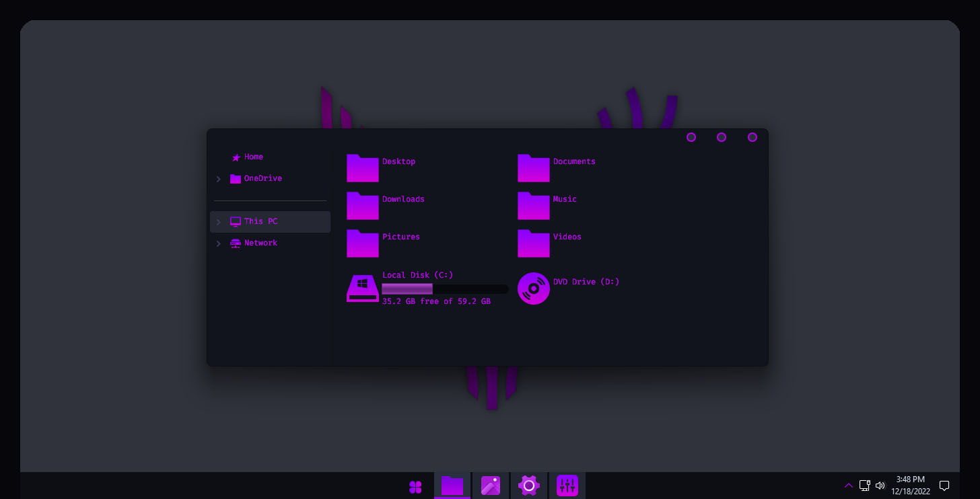
Task: Mute sound via the speaker tray icon
Action: pyautogui.click(x=880, y=485)
